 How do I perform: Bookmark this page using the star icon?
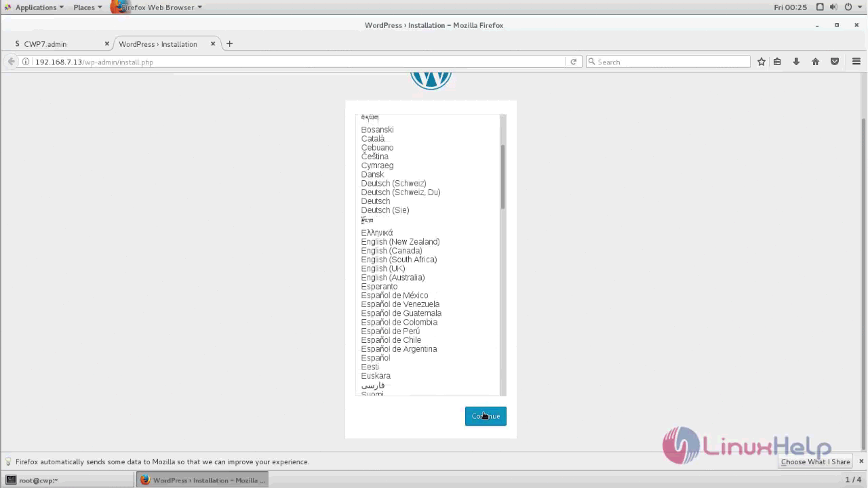tap(761, 62)
